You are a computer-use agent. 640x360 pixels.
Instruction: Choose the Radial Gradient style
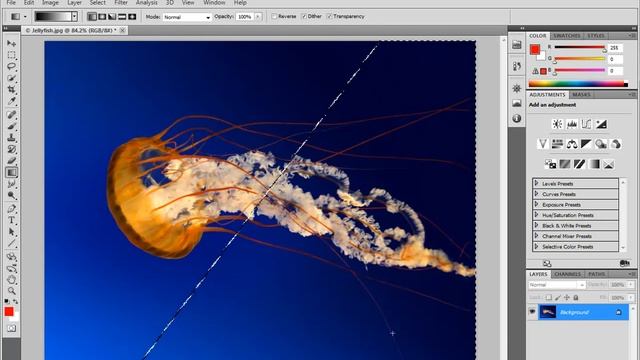(x=102, y=17)
